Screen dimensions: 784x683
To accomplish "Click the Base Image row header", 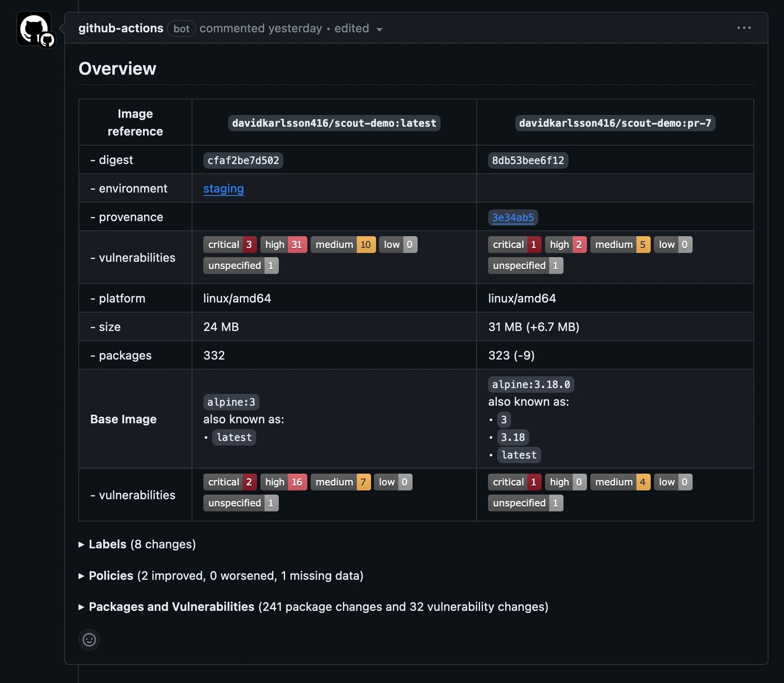I will pos(123,419).
